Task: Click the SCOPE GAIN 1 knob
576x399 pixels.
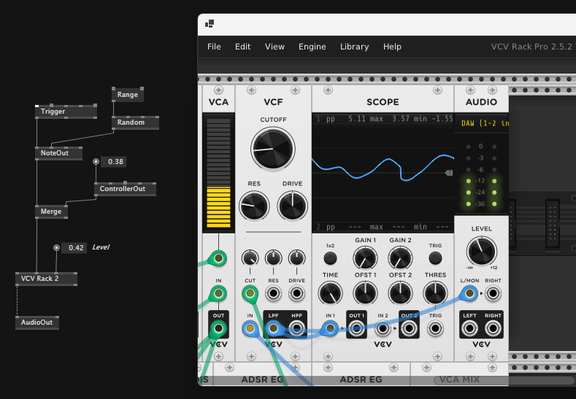Action: [x=365, y=258]
